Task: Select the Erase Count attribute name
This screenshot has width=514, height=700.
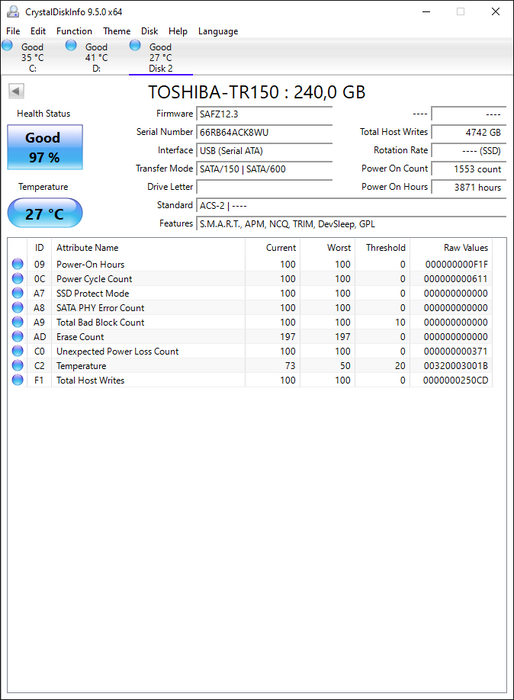Action: [x=80, y=337]
